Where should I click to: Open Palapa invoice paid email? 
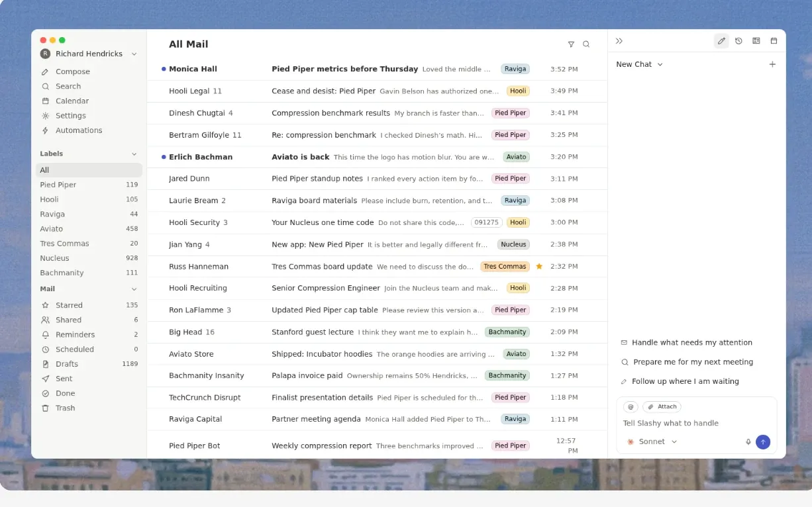point(377,375)
